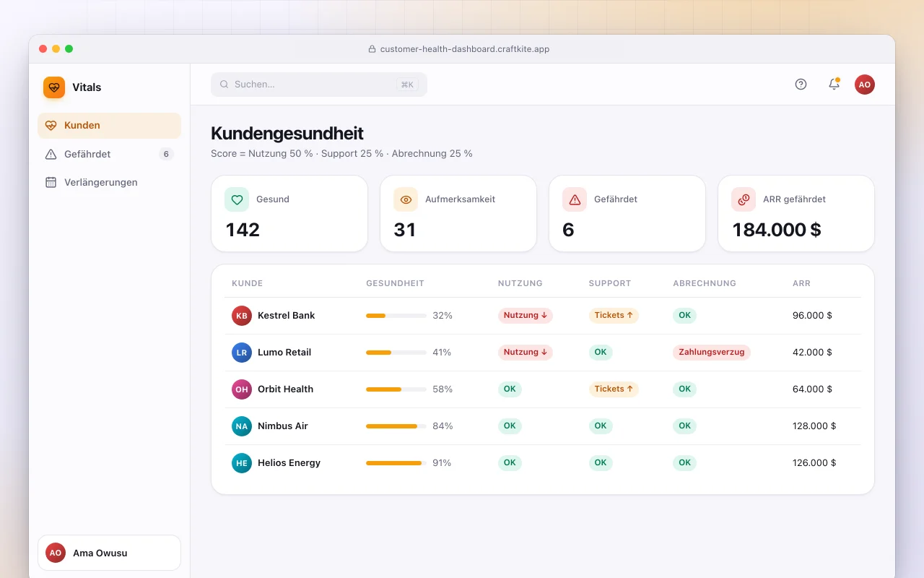
Task: Sort by the Kunde column header
Action: pyautogui.click(x=248, y=283)
